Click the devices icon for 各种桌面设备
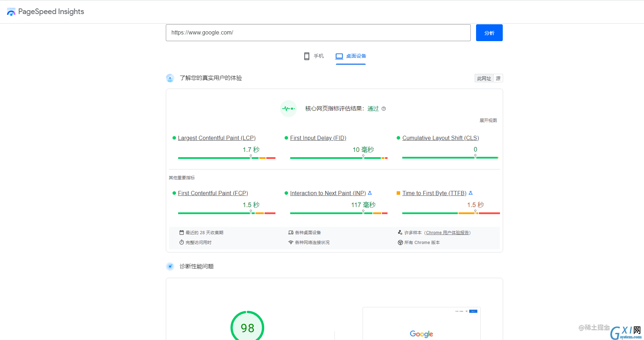Viewport: 644px width, 340px height. (x=291, y=232)
